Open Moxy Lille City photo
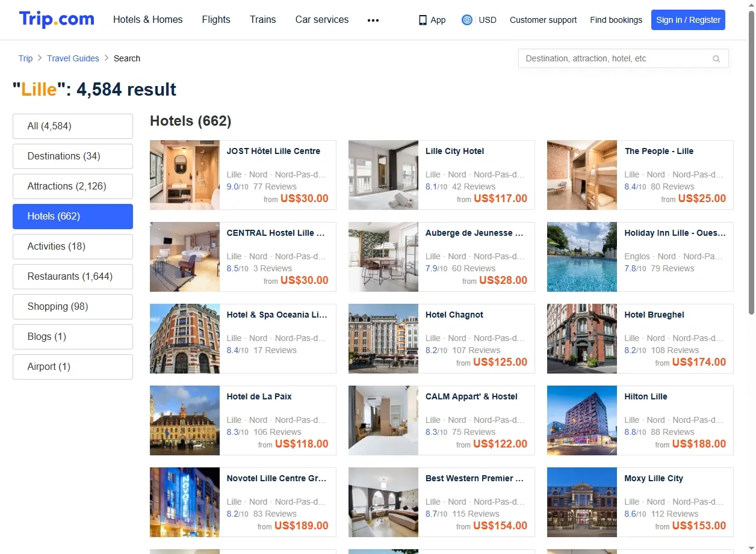 pyautogui.click(x=582, y=502)
